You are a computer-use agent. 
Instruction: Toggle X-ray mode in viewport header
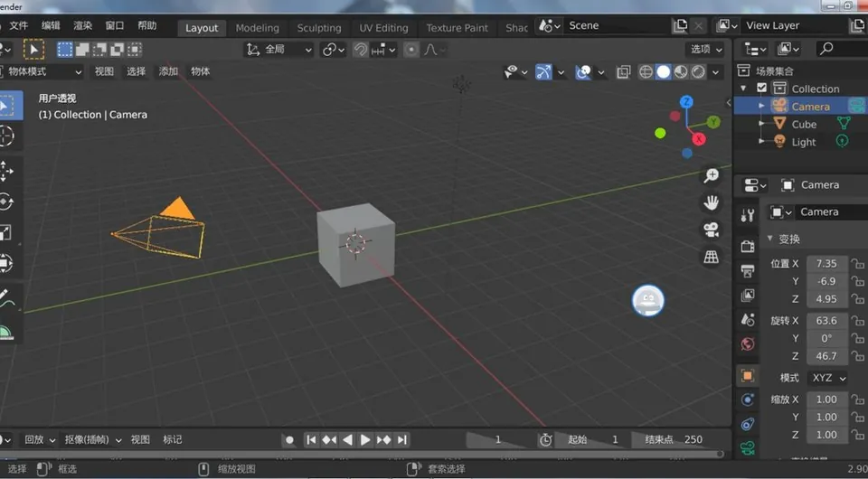point(623,72)
